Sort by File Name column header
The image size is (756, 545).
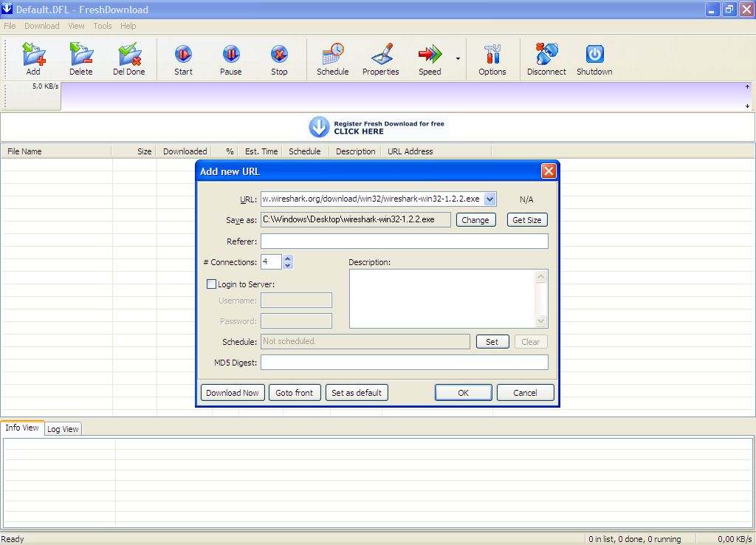click(56, 151)
